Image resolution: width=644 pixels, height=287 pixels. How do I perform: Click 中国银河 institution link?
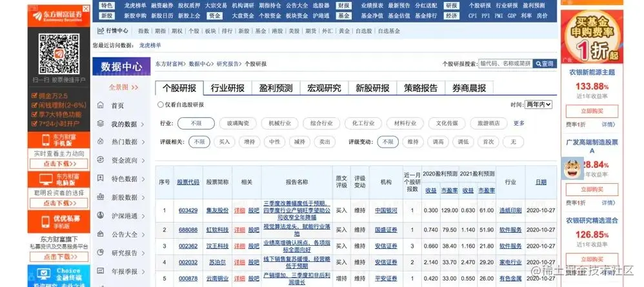click(386, 210)
